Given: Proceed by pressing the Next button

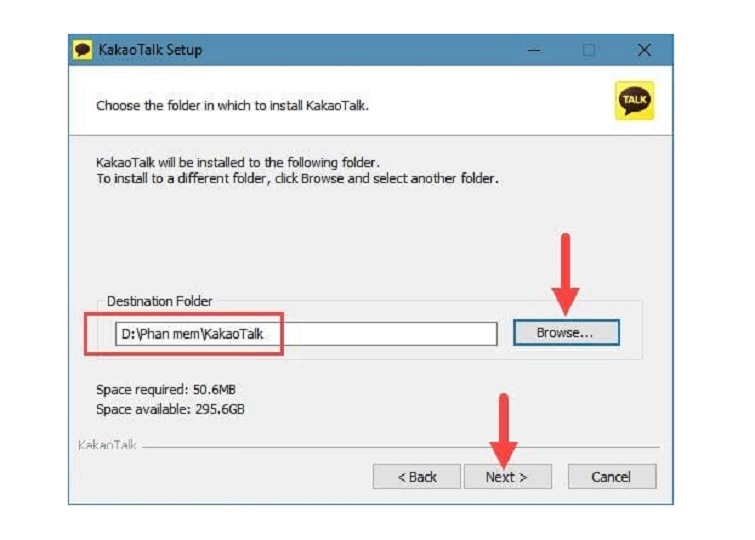Looking at the screenshot, I should pos(507,477).
